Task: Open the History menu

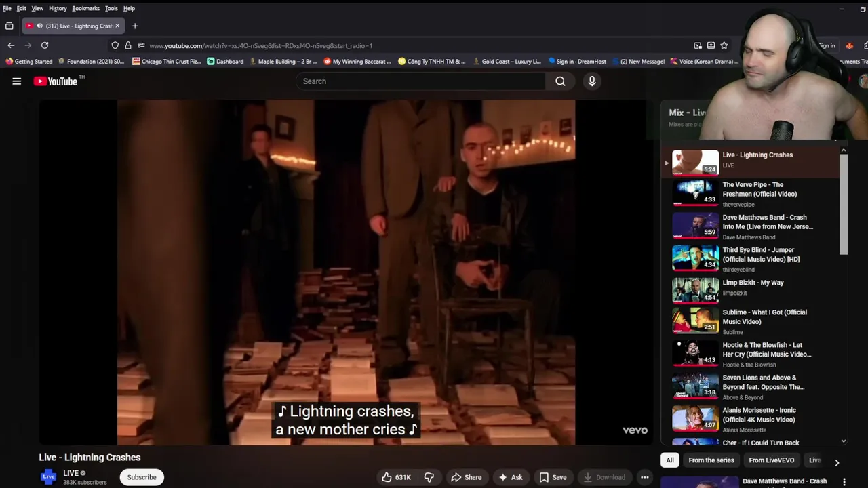Action: pyautogui.click(x=58, y=8)
